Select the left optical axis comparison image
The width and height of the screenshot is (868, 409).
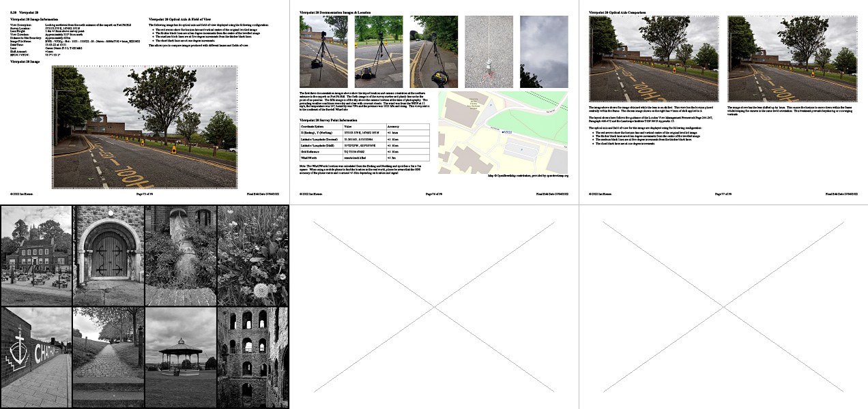(653, 59)
